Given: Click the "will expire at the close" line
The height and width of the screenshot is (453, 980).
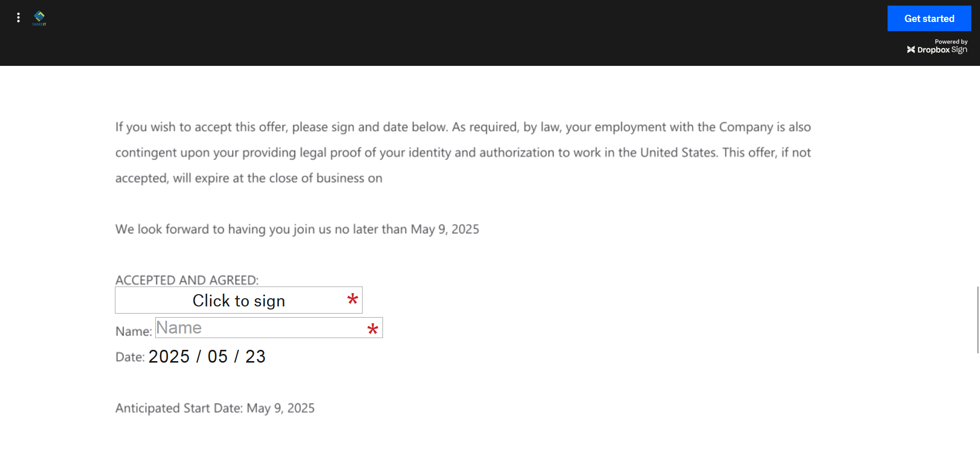Looking at the screenshot, I should [x=249, y=178].
